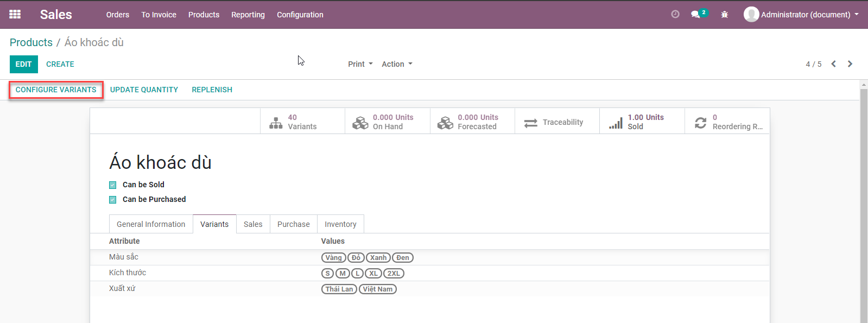The width and height of the screenshot is (868, 323).
Task: Open the Administrator user menu
Action: click(x=801, y=15)
